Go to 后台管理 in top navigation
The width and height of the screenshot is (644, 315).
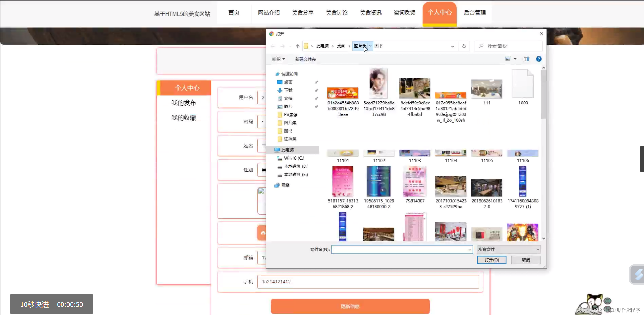click(475, 12)
